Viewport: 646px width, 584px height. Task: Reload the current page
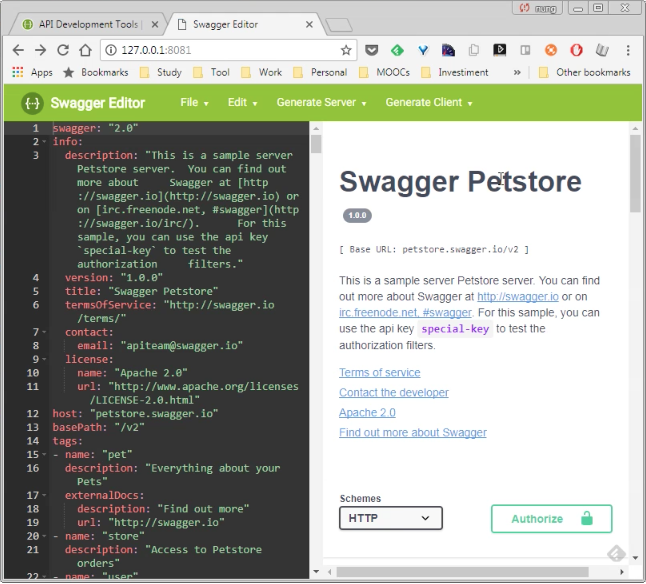pyautogui.click(x=63, y=50)
